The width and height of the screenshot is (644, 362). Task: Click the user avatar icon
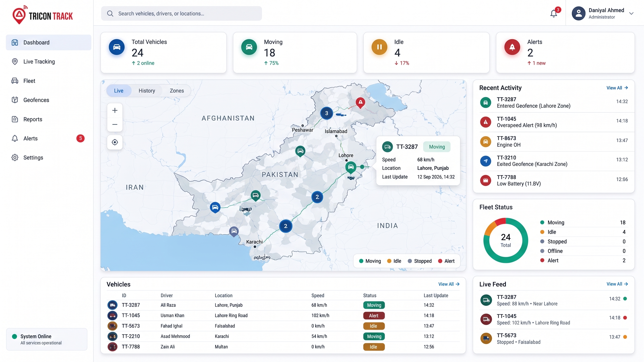pos(578,13)
